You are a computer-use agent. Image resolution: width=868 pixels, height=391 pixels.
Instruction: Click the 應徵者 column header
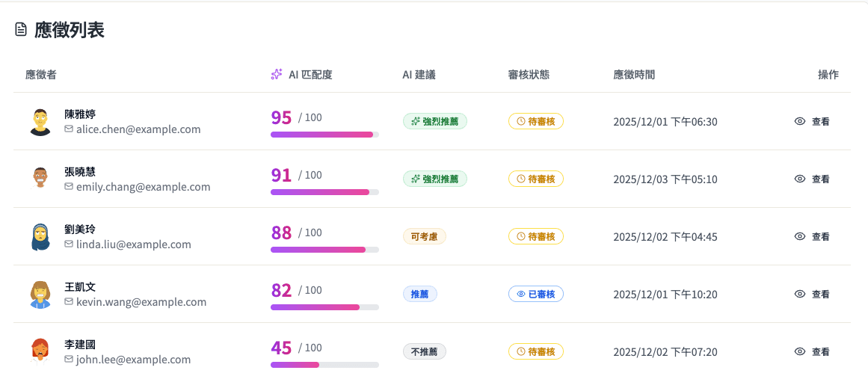tap(41, 75)
